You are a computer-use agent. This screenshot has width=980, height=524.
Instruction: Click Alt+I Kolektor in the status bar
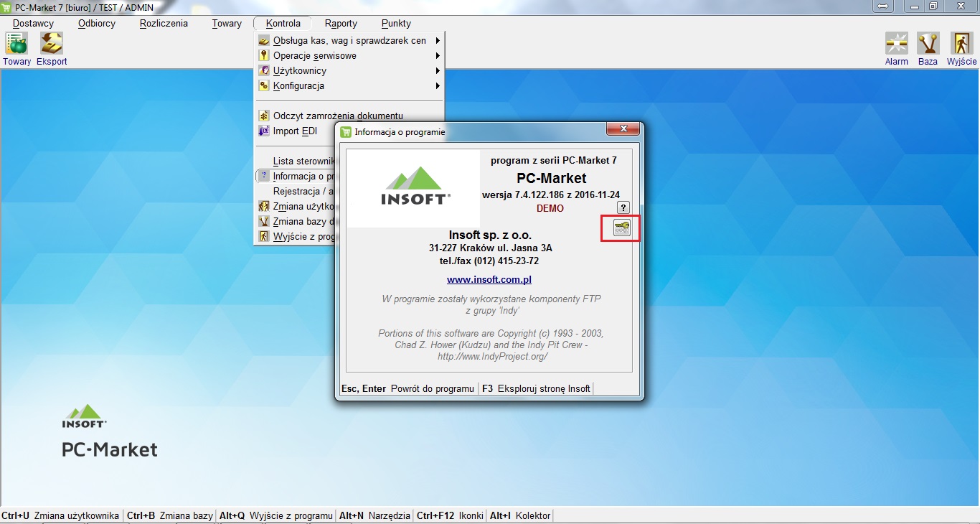point(520,516)
